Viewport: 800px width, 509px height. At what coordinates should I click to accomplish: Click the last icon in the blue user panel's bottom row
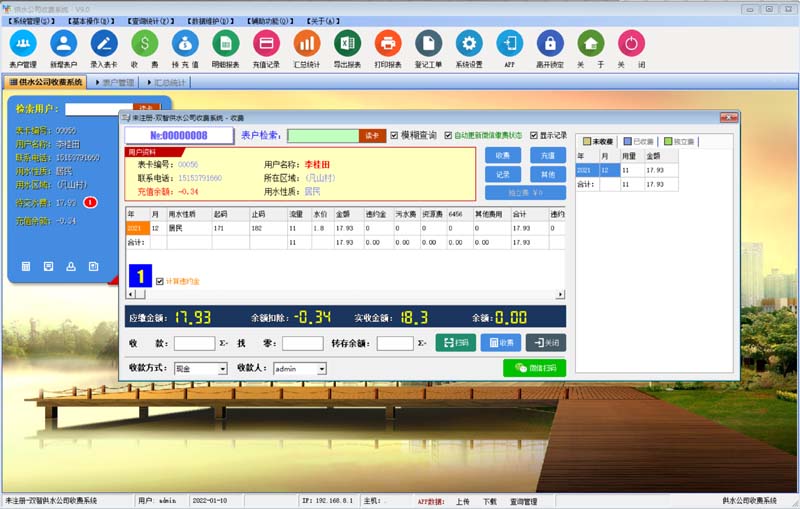coord(93,266)
